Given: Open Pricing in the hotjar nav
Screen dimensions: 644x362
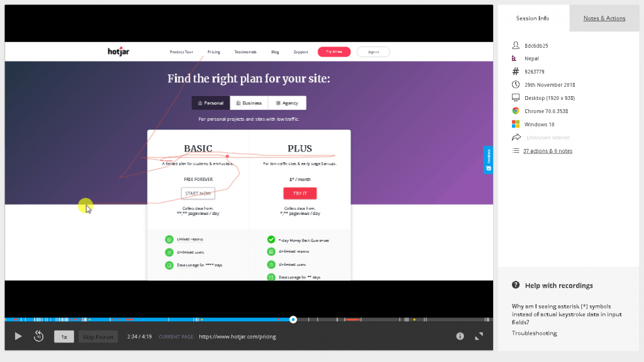Looking at the screenshot, I should point(214,52).
